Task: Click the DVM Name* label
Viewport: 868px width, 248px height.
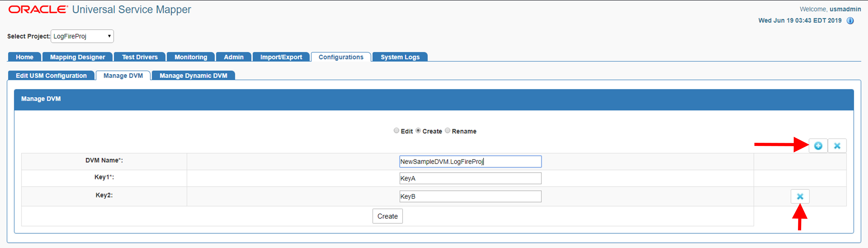Action: coord(104,160)
